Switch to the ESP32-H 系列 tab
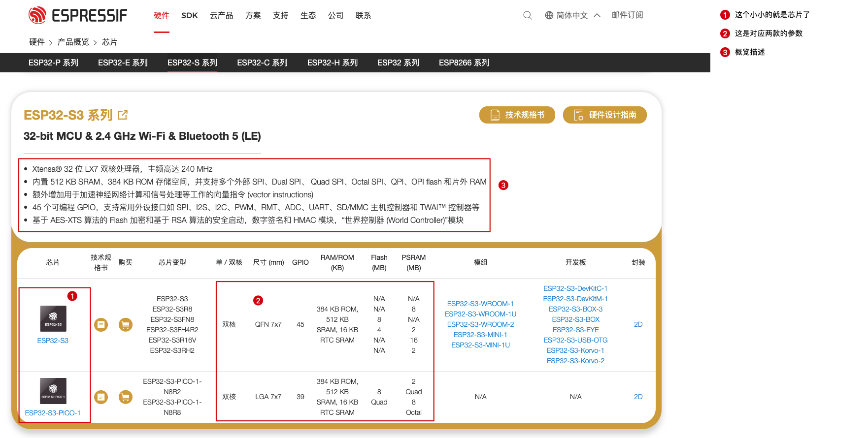 point(333,63)
